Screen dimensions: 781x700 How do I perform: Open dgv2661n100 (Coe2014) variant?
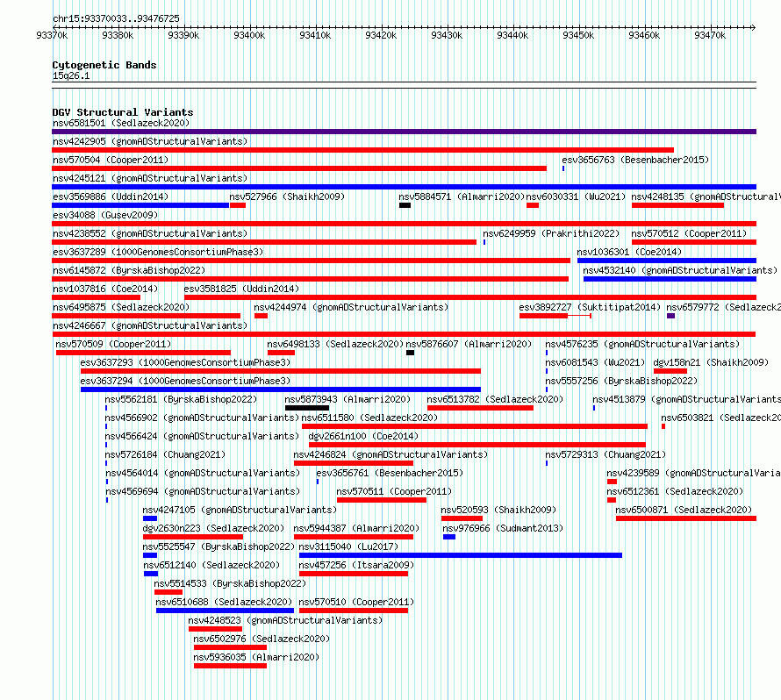363,436
